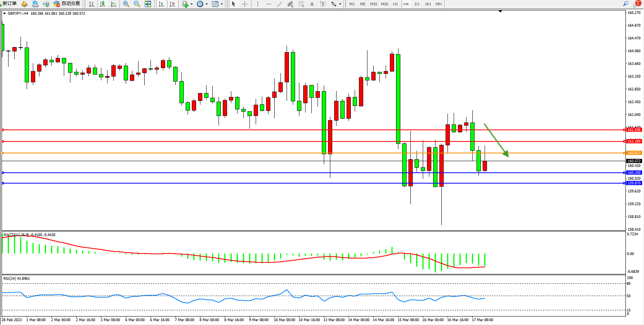This screenshot has width=644, height=325.
Task: Click the tile windows icon
Action: (x=148, y=4)
